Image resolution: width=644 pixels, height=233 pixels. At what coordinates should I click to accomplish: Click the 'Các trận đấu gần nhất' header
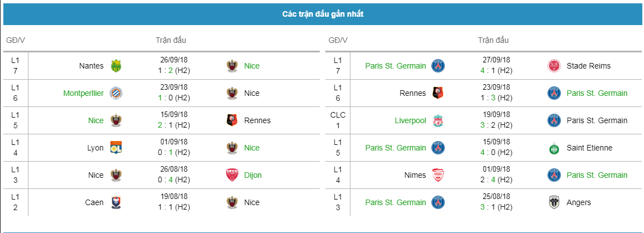[x=323, y=14]
